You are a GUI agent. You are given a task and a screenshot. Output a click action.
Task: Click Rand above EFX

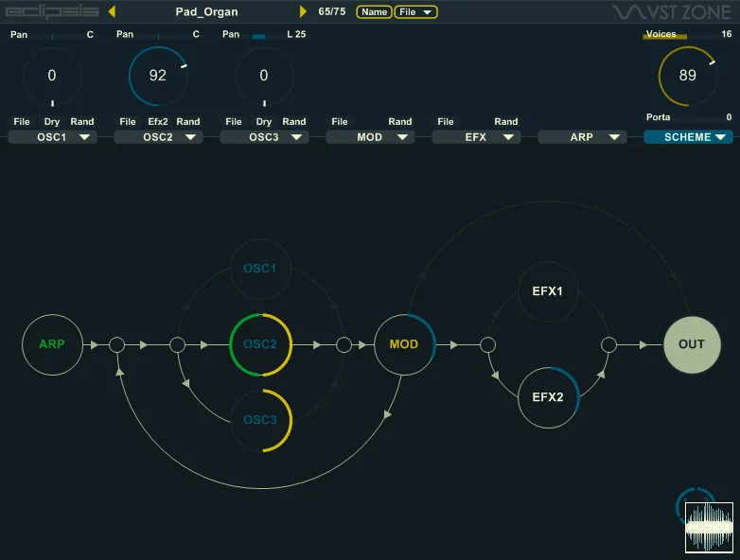tap(506, 122)
